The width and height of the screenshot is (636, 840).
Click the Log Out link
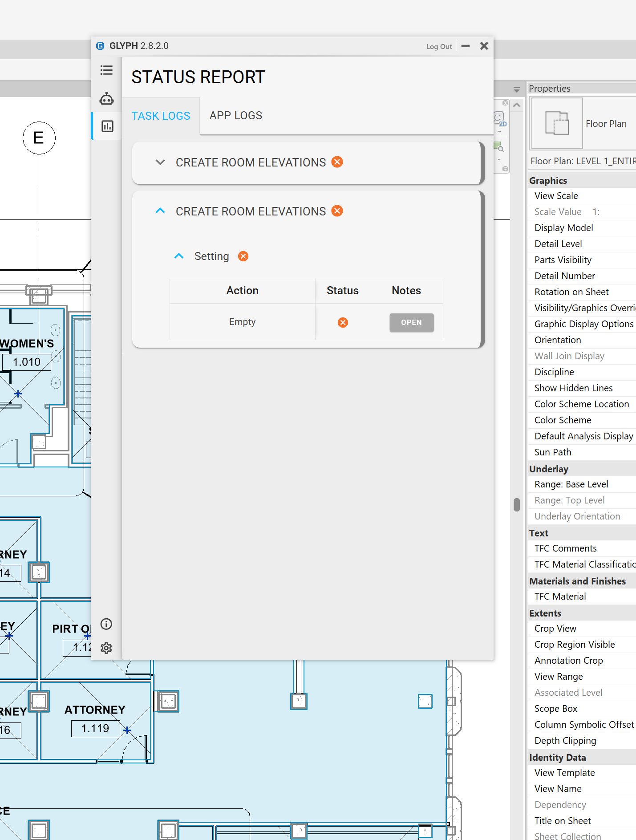pyautogui.click(x=438, y=46)
